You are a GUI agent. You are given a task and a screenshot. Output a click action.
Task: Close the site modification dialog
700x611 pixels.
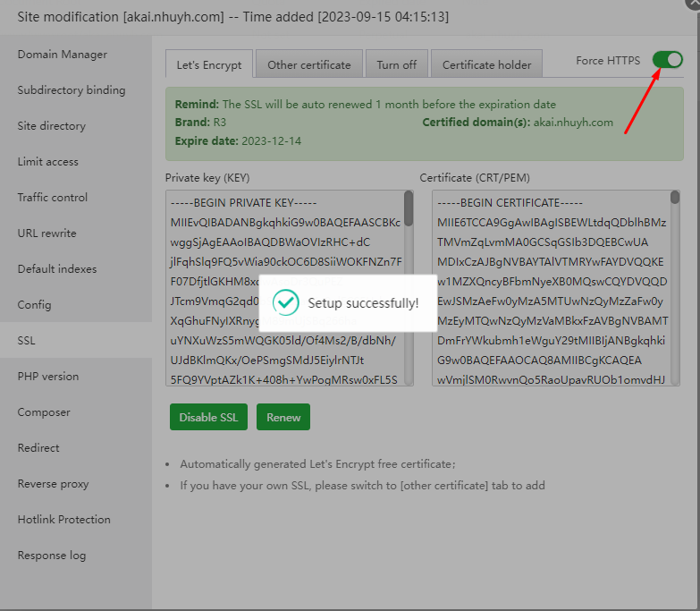tap(695, 2)
